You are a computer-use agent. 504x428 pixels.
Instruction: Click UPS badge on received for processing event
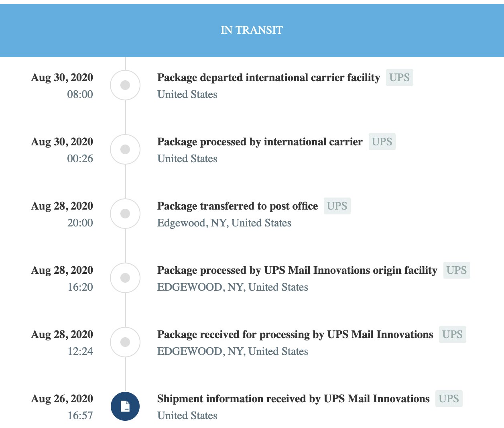click(452, 334)
